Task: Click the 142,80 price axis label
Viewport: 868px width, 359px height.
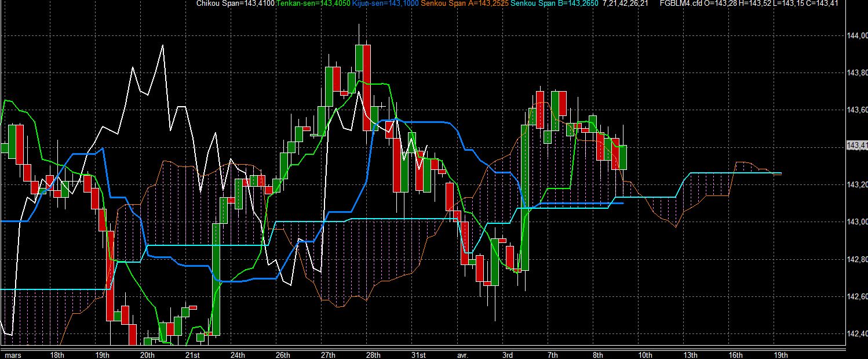Action: [x=858, y=259]
